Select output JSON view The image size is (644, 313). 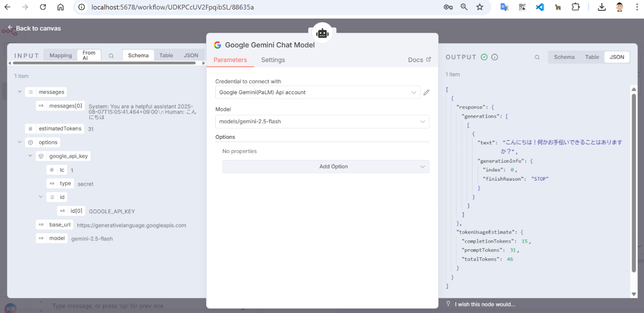click(x=617, y=57)
